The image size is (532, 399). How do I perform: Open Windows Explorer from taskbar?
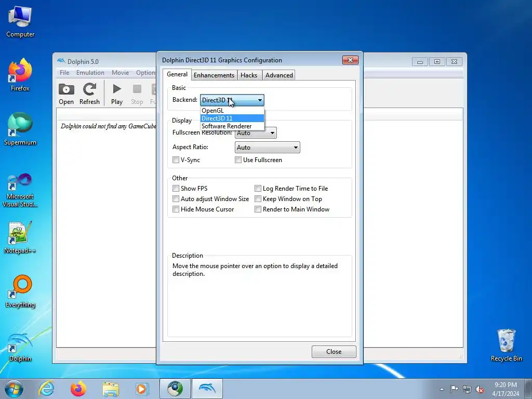click(x=111, y=389)
